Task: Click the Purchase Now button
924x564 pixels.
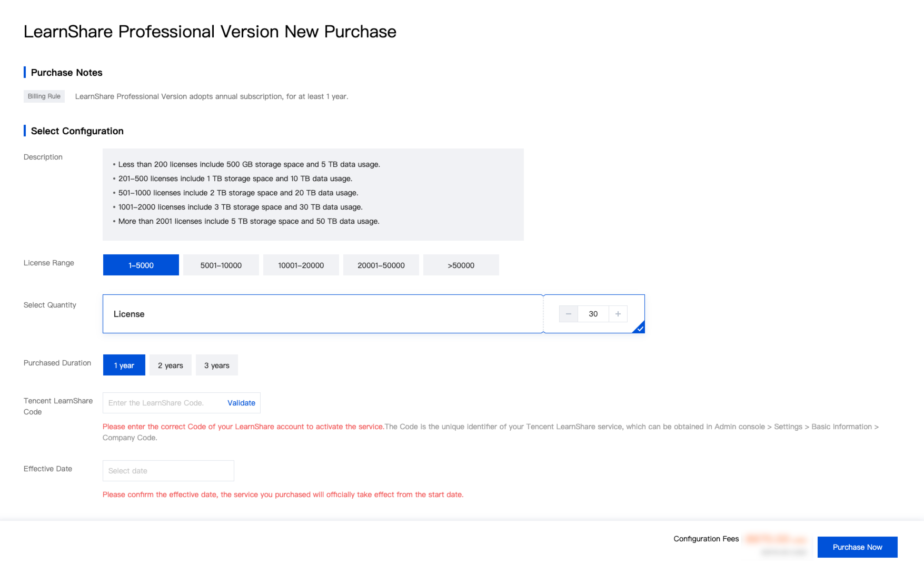Action: [857, 547]
